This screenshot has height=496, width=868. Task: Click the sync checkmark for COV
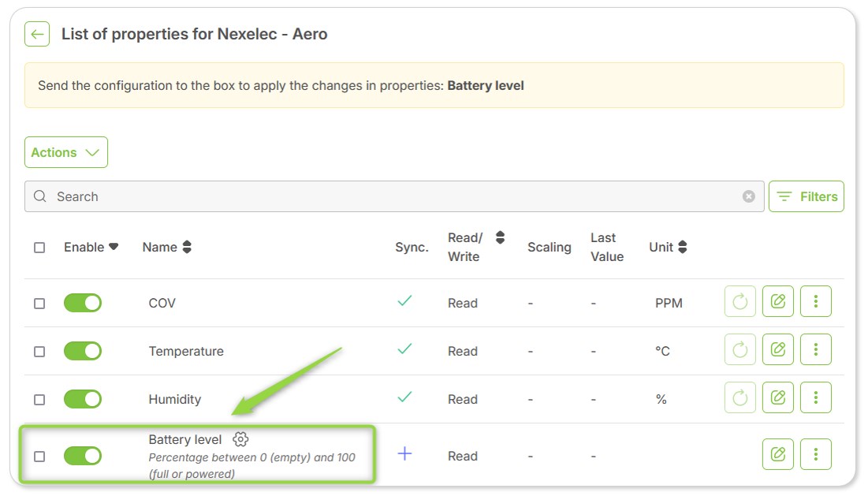click(x=404, y=300)
